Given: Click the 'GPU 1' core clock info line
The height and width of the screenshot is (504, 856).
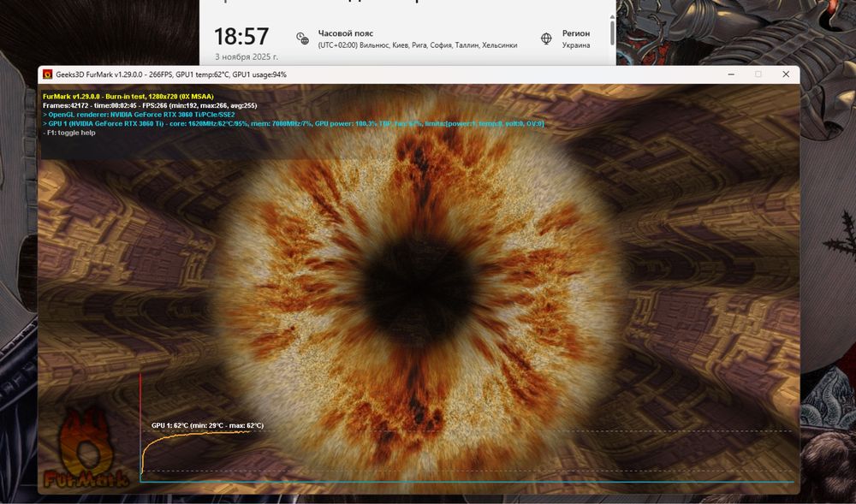Looking at the screenshot, I should click(x=294, y=124).
